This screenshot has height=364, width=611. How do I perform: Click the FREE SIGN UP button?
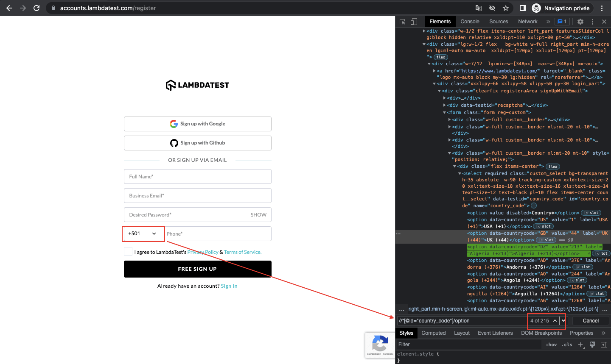(197, 269)
